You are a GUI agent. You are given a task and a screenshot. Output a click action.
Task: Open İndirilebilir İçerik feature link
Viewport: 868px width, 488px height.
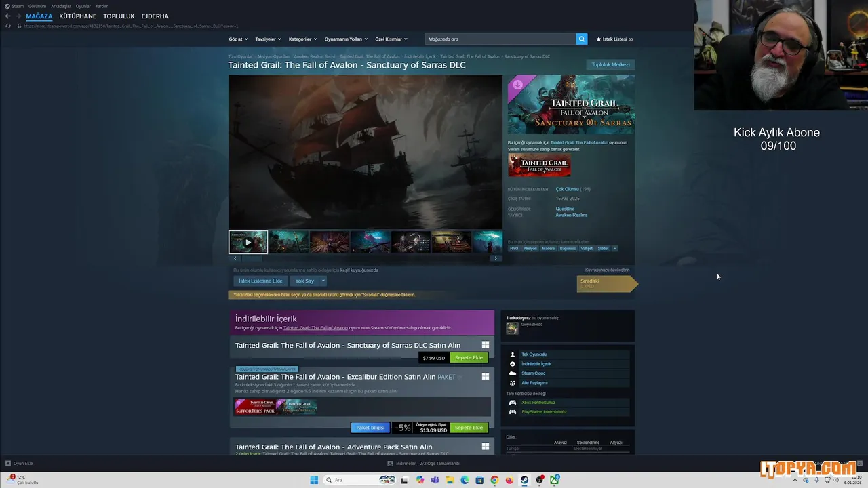[x=536, y=364]
